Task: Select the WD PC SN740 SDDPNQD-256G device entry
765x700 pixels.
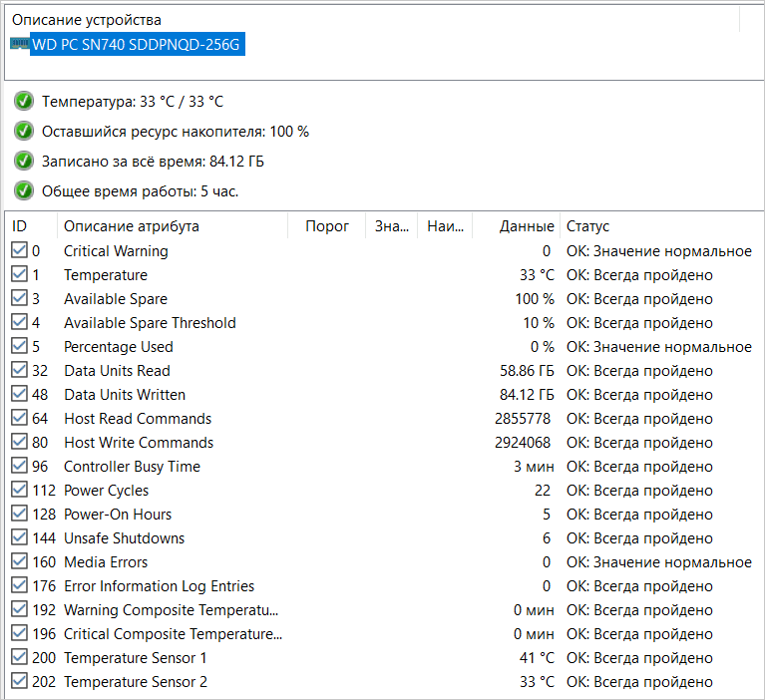Action: click(137, 45)
